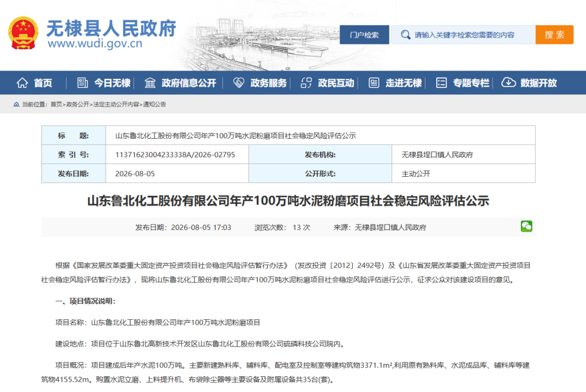Click the 门户检索 button

365,35
